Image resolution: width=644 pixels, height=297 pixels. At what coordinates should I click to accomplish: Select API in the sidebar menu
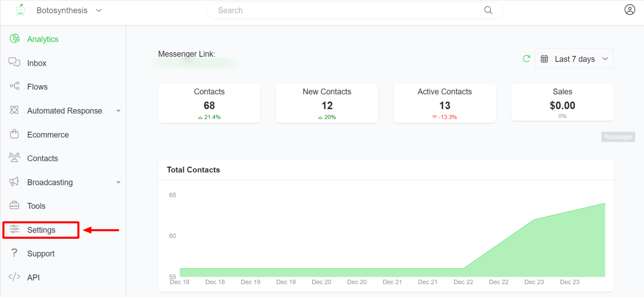(34, 277)
